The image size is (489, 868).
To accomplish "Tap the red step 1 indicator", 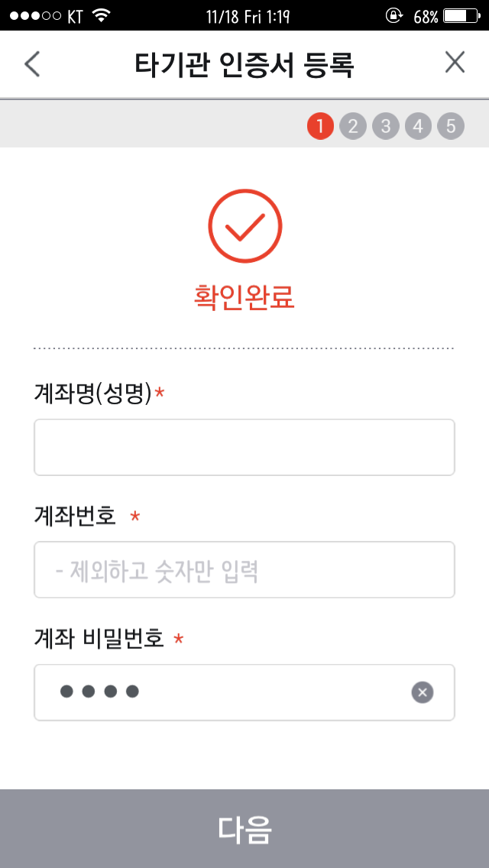I will pos(320,126).
